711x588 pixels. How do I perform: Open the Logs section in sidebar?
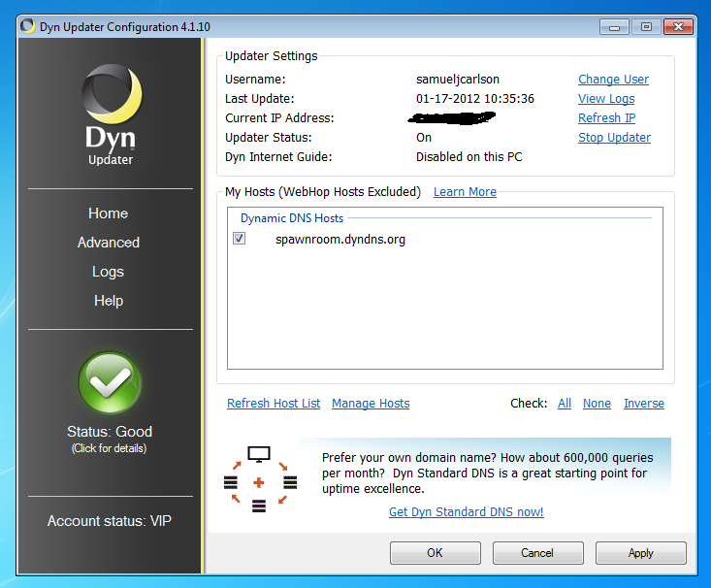click(108, 272)
